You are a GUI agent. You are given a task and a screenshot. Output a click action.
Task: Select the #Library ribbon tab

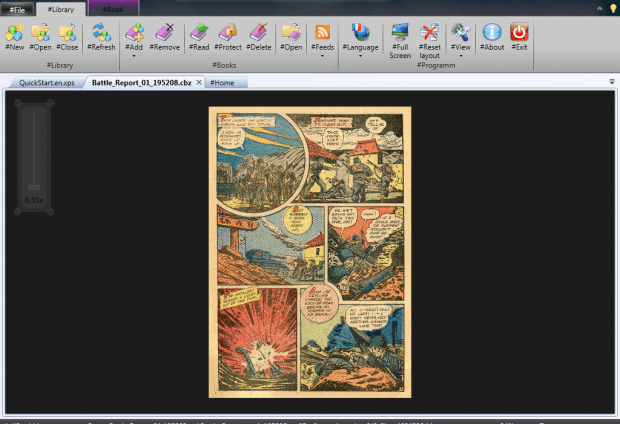coord(61,9)
